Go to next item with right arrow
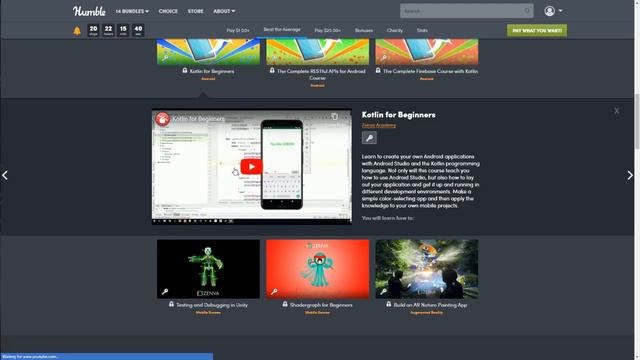This screenshot has width=640, height=360. (x=630, y=175)
